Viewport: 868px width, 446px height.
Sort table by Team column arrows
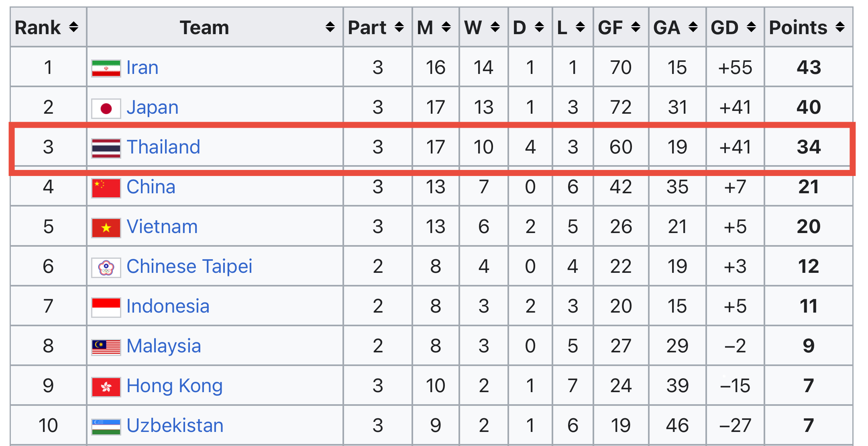pyautogui.click(x=330, y=27)
